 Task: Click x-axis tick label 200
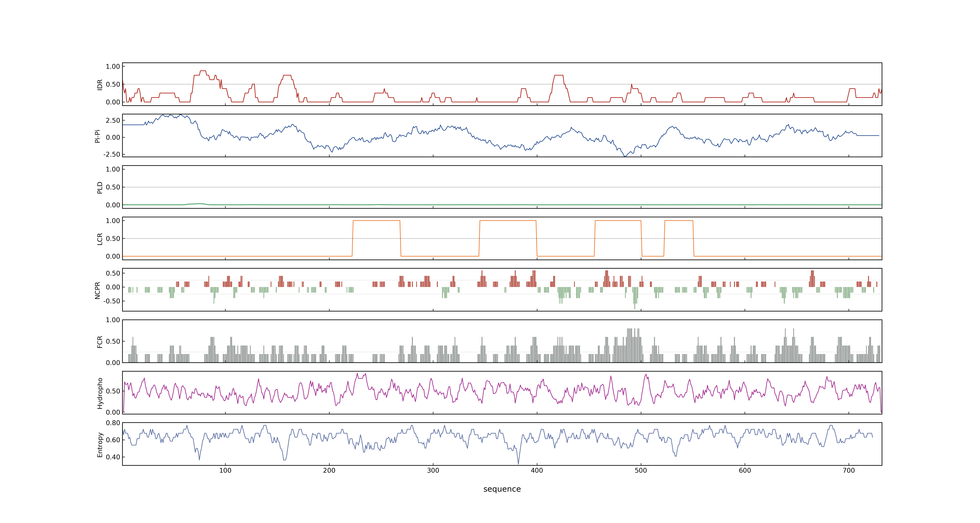(x=329, y=470)
